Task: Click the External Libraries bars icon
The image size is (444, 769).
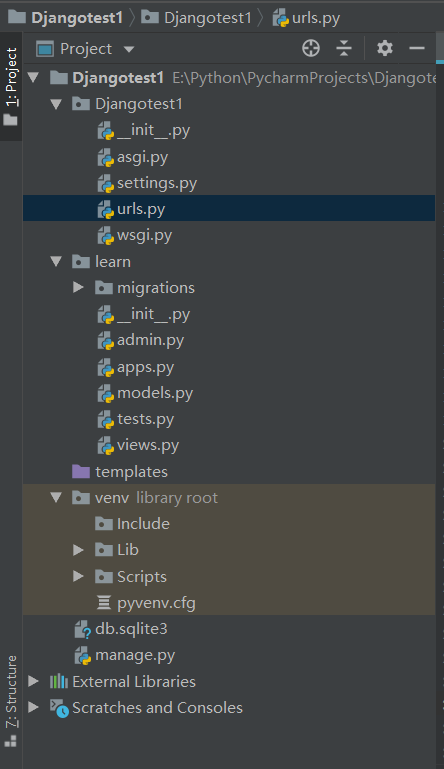Action: (x=59, y=681)
